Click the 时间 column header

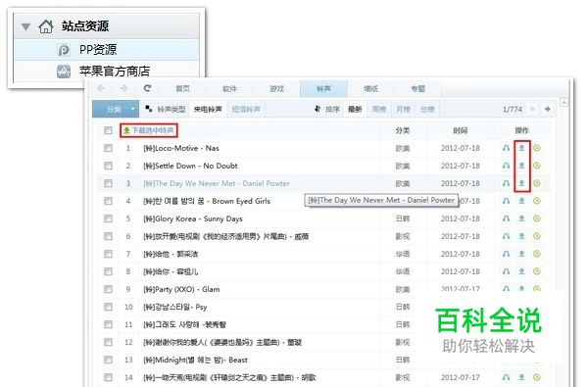461,130
